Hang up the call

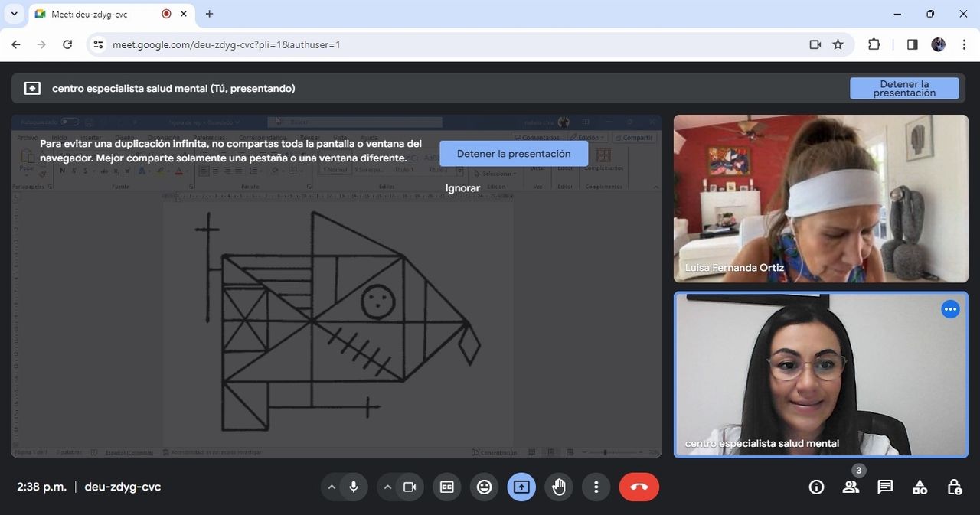pos(639,487)
